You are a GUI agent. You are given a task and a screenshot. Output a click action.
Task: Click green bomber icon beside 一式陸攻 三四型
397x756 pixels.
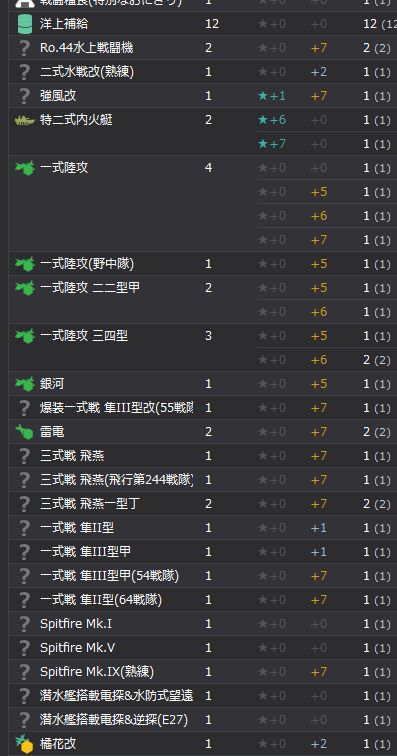point(25,336)
